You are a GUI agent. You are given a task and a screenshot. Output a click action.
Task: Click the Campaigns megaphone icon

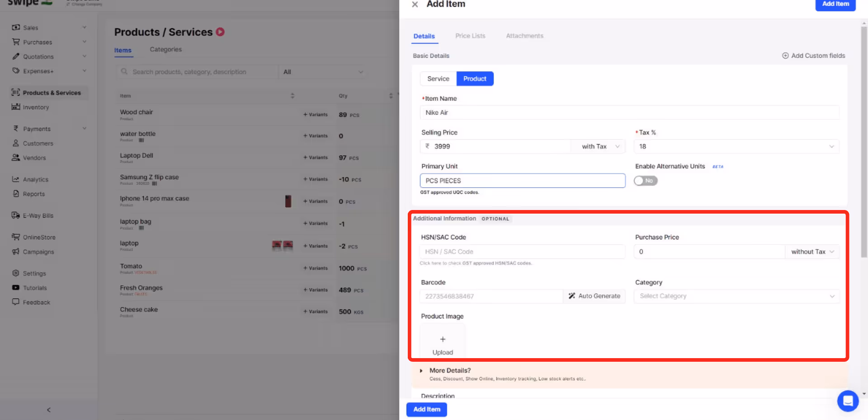tap(16, 252)
